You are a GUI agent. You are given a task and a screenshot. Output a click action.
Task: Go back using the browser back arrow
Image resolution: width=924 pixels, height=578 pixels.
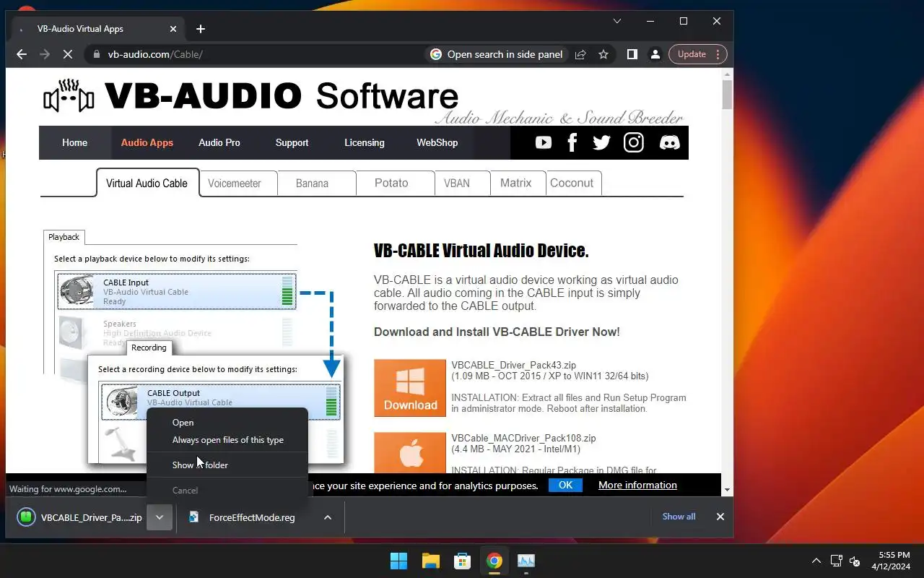(x=22, y=54)
